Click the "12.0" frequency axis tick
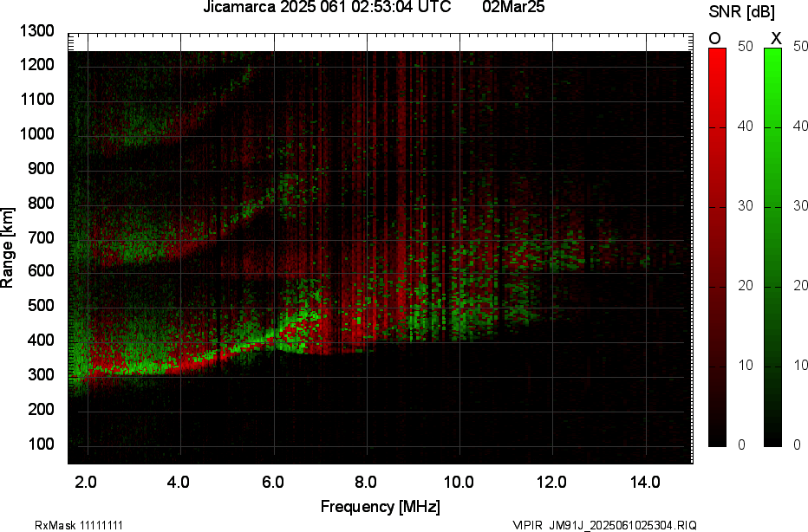This screenshot has width=808, height=532. pos(551,482)
